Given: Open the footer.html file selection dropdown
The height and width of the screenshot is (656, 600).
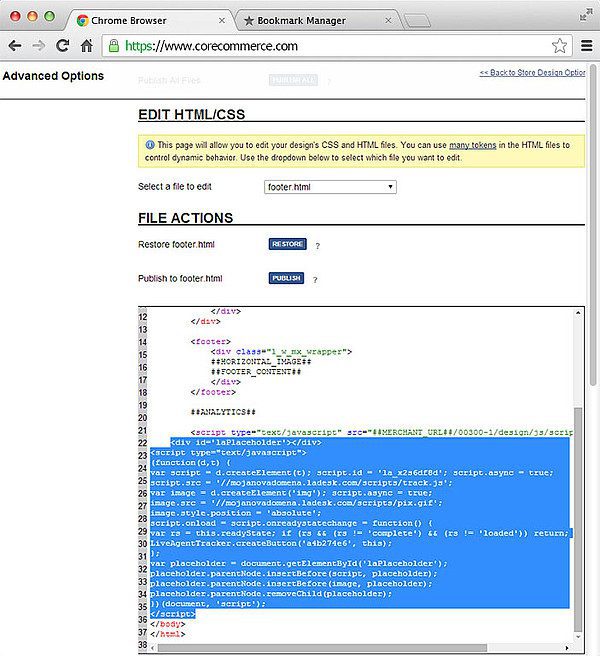Looking at the screenshot, I should click(x=330, y=187).
